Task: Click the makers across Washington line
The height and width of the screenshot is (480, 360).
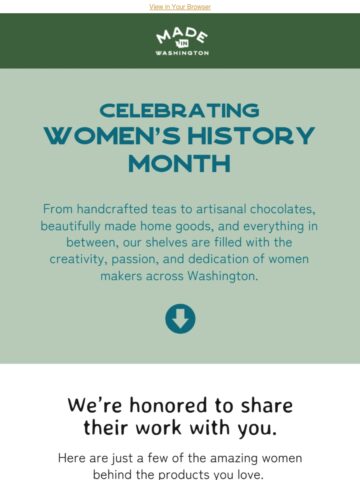Action: coord(179,276)
